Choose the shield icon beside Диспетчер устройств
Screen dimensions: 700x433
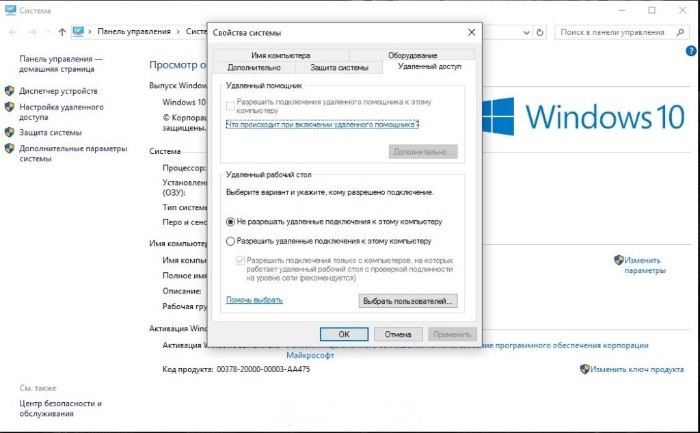point(9,91)
